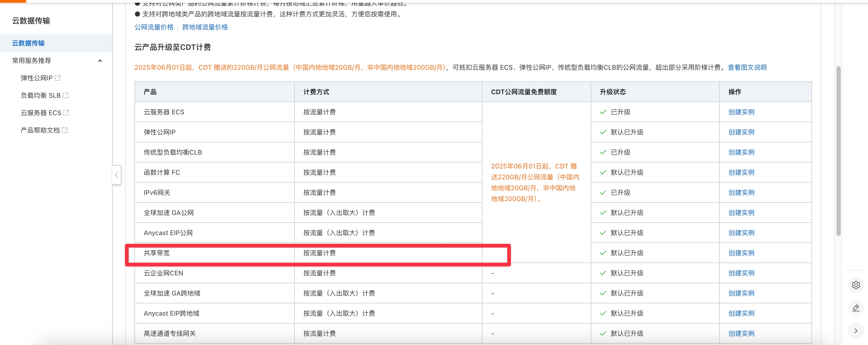Open the 跨地域流量价格 link
868x345 pixels.
pyautogui.click(x=205, y=27)
